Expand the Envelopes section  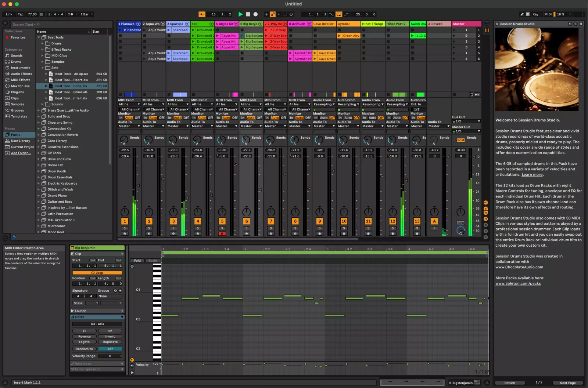point(122,364)
